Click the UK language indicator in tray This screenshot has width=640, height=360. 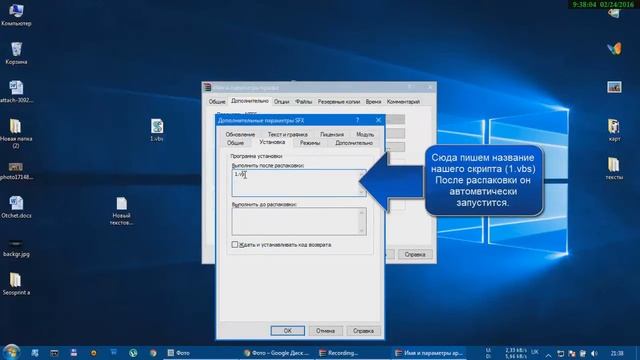pyautogui.click(x=535, y=351)
